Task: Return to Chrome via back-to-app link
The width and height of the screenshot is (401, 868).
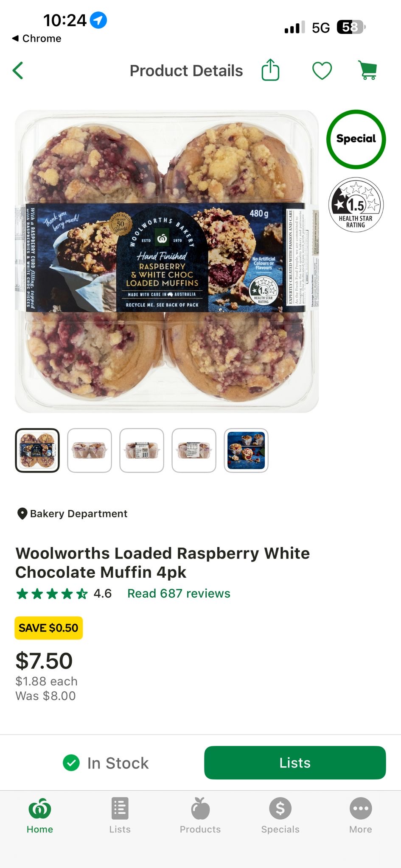Action: [x=36, y=39]
